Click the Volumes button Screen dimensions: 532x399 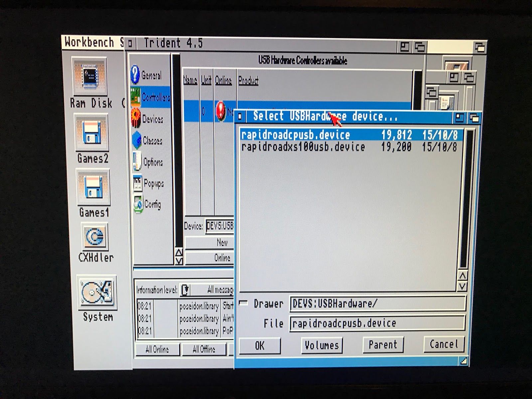[x=322, y=345]
